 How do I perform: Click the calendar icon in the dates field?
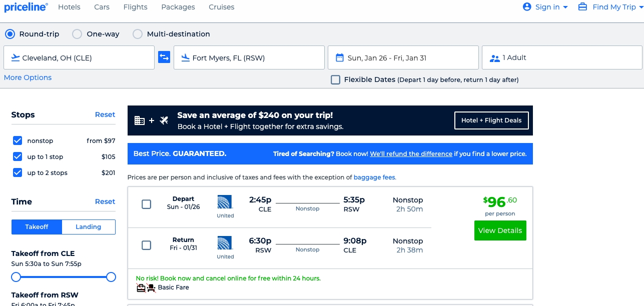point(340,57)
